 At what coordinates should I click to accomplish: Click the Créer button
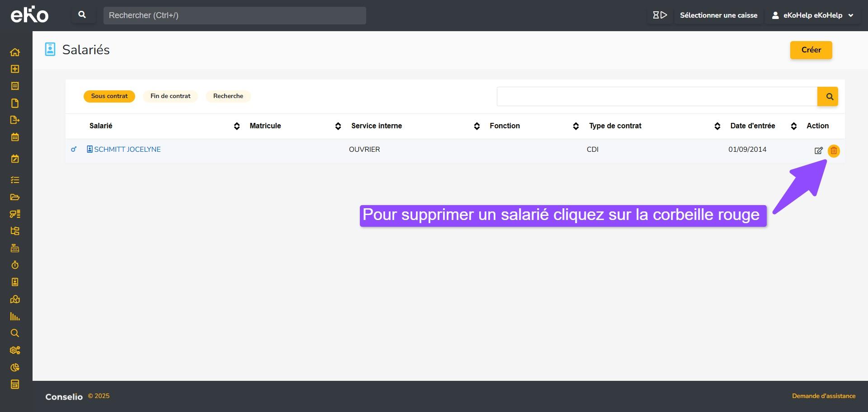tap(811, 50)
